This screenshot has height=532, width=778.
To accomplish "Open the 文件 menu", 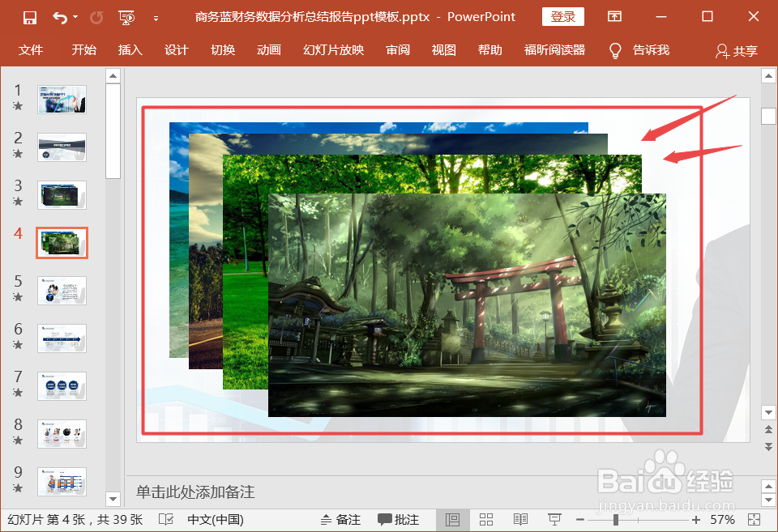I will pyautogui.click(x=31, y=50).
